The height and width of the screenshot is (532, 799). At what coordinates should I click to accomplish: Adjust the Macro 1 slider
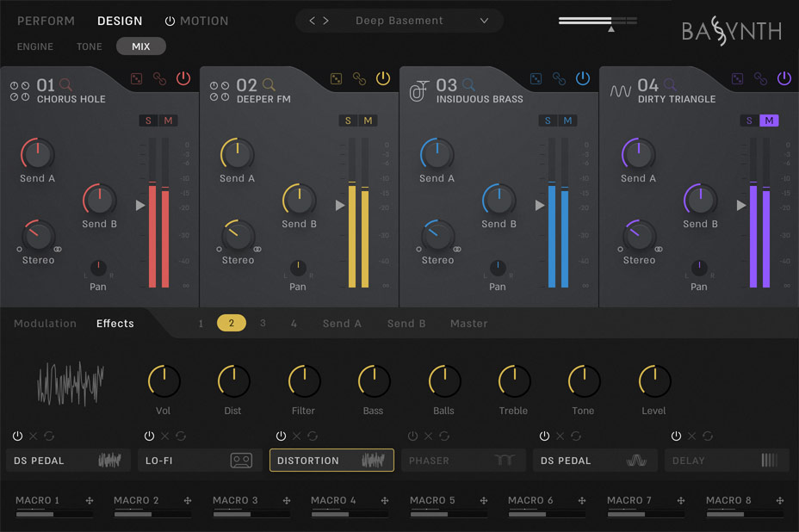[54, 514]
